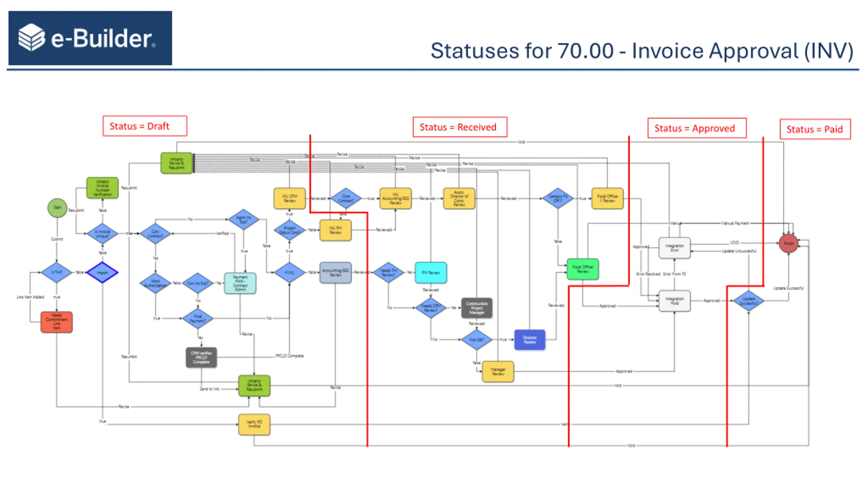Screen dimensions: 868x488
Task: Click the 'Con Ins Exp?' decision diamond
Action: [x=198, y=283]
